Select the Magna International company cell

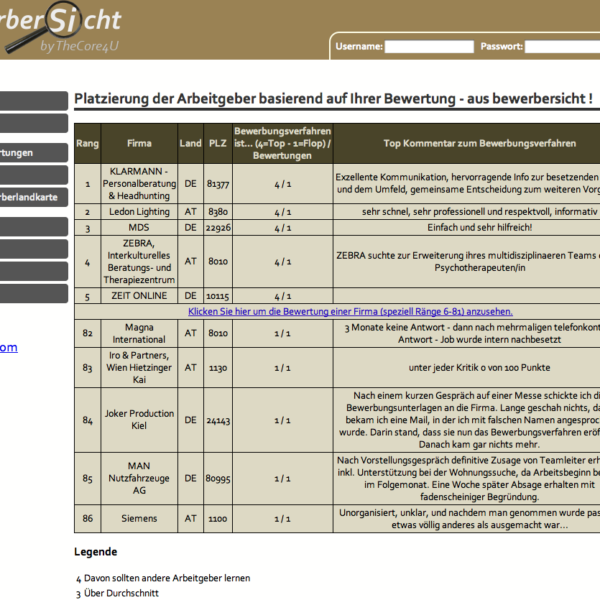tap(139, 333)
